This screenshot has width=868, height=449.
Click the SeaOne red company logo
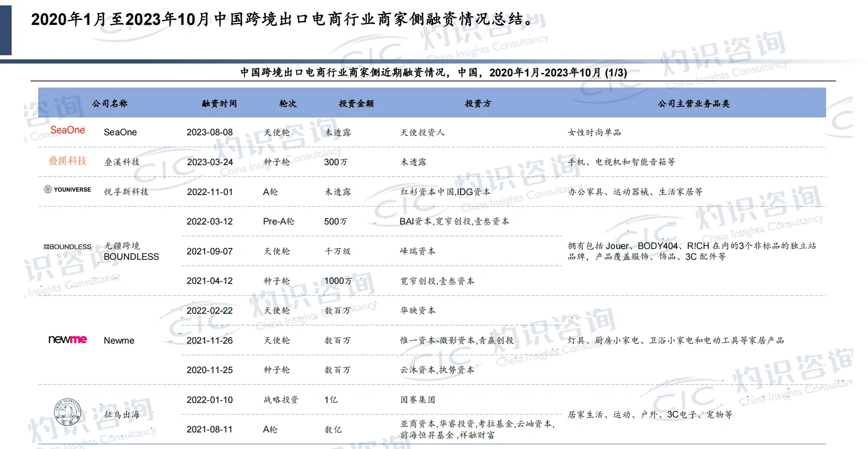[x=68, y=130]
